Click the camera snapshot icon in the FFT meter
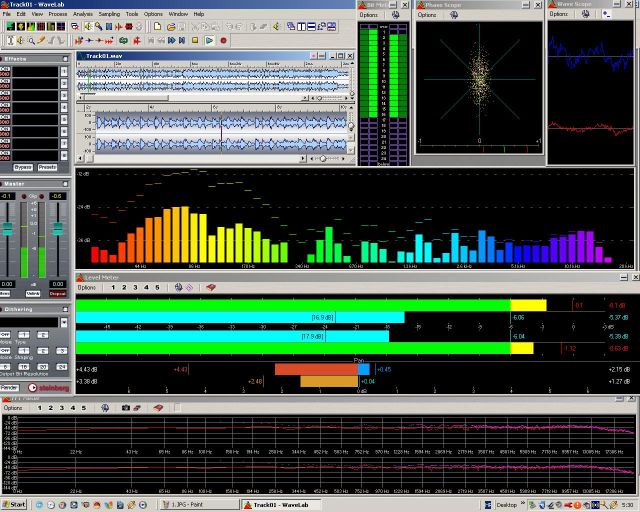This screenshot has width=640, height=512. point(126,408)
